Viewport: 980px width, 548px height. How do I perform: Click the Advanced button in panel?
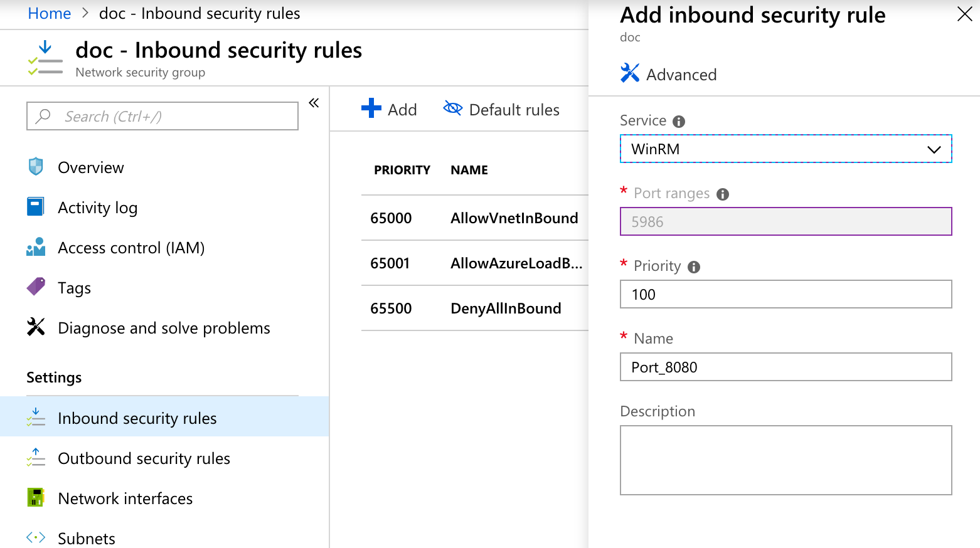668,74
